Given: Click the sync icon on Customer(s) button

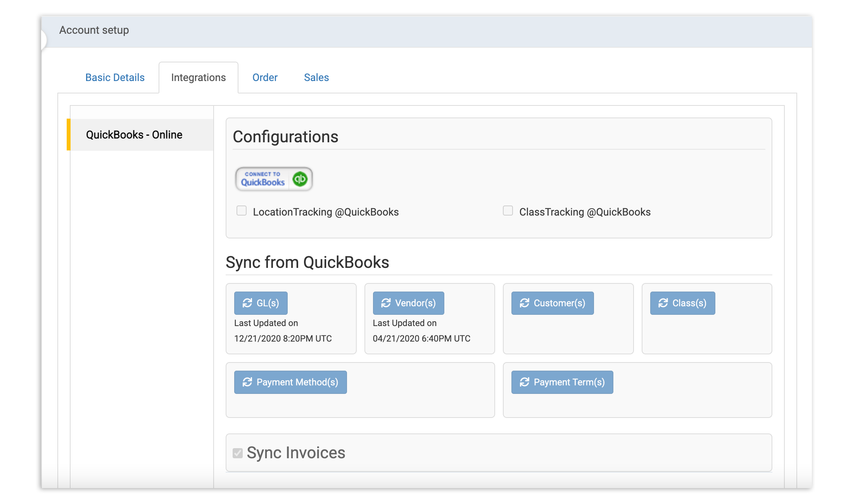Looking at the screenshot, I should click(525, 303).
